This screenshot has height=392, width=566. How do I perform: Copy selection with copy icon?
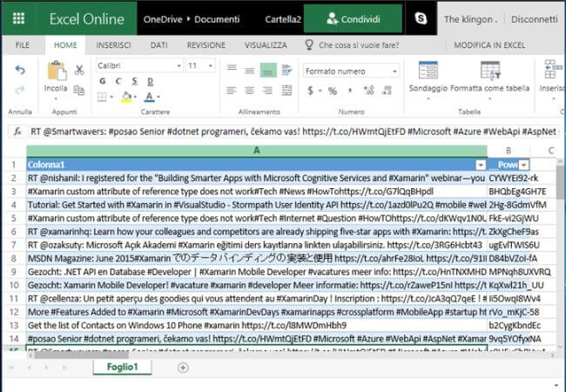pos(79,90)
